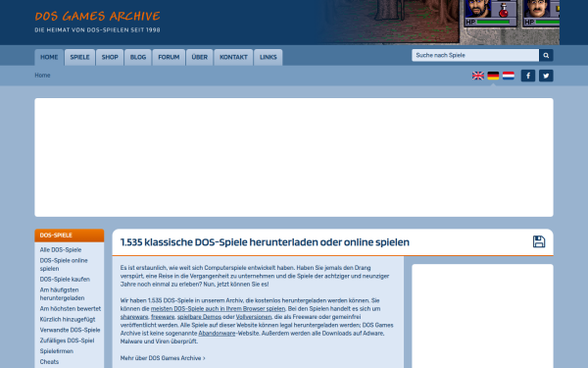
Task: Open the HOME tab
Action: 49,58
